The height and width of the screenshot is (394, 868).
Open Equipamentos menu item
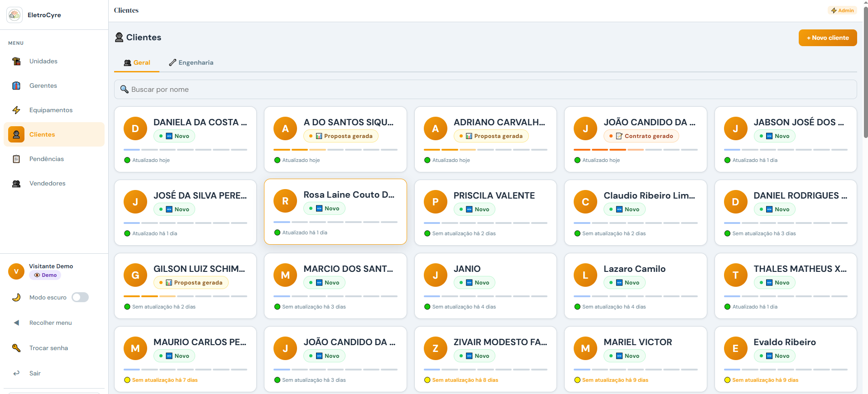point(54,110)
